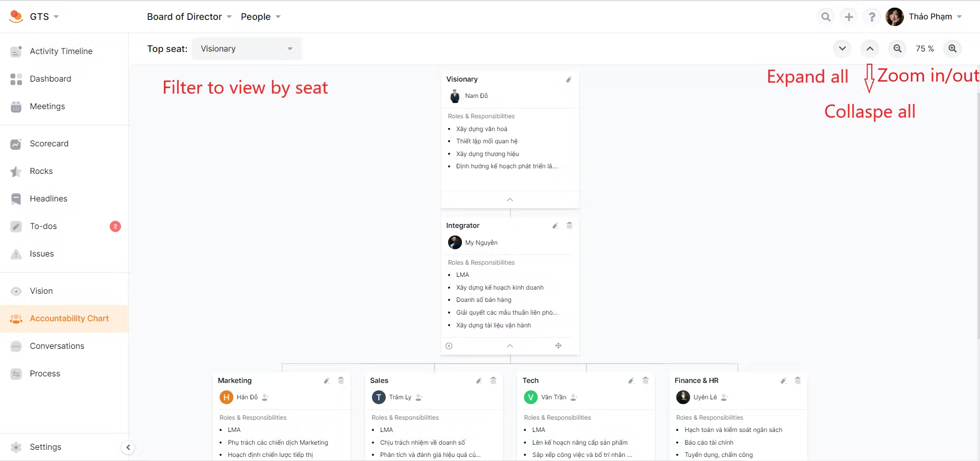Open the Top seat Visionary dropdown
This screenshot has height=461, width=980.
coord(247,49)
